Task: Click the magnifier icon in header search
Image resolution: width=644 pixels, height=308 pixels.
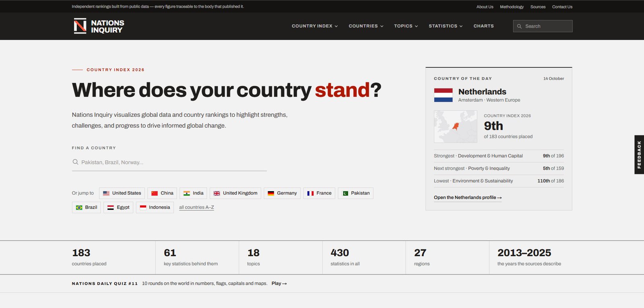Action: click(519, 26)
